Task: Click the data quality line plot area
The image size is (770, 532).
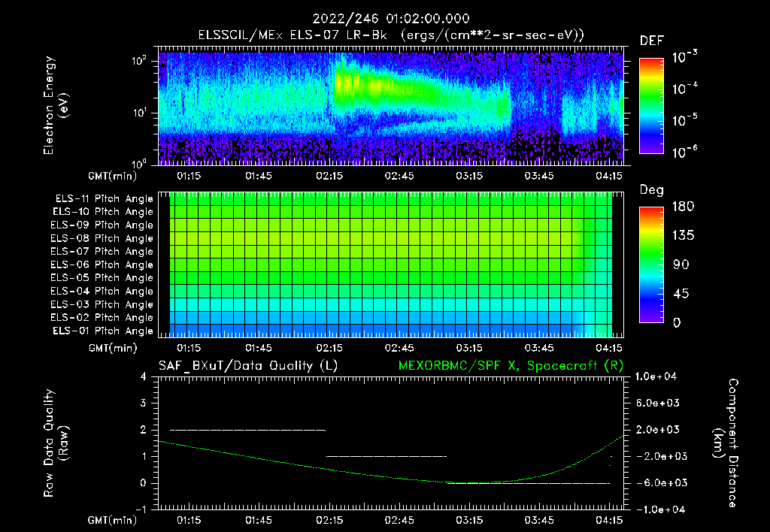Action: click(x=391, y=443)
